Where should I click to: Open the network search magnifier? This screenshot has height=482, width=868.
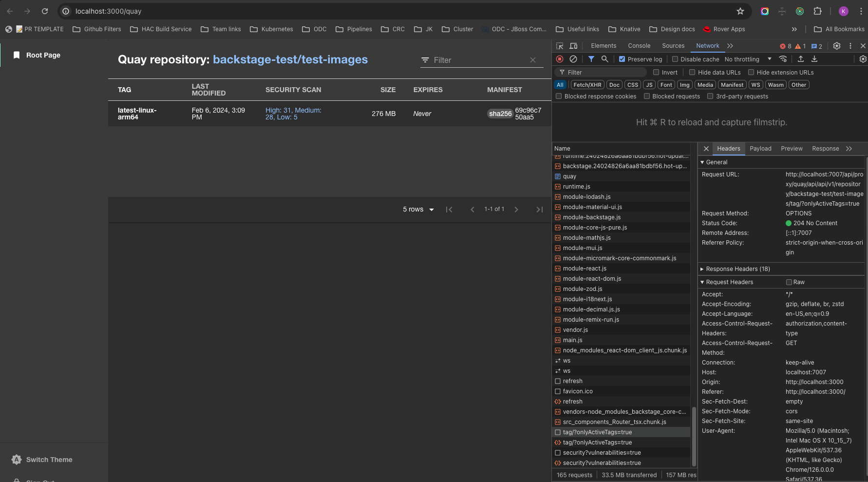click(x=604, y=59)
